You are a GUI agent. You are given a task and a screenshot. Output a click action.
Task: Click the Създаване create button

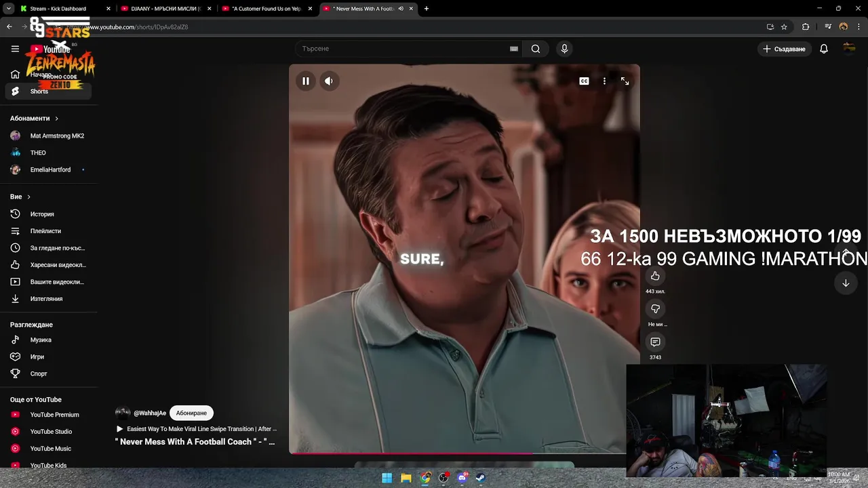(x=785, y=49)
